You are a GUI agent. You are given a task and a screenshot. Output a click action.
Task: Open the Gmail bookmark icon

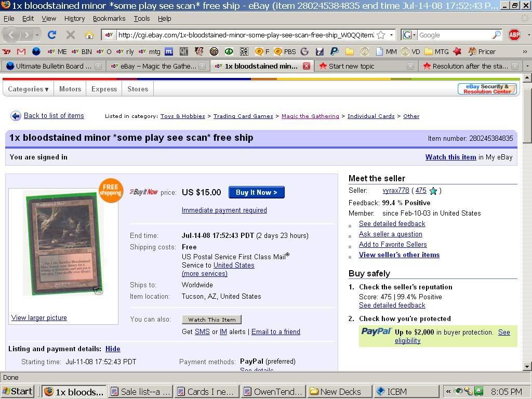[21, 51]
